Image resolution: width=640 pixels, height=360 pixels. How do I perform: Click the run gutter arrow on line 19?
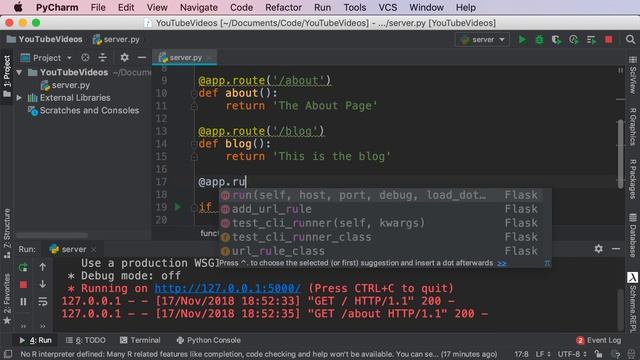[x=178, y=207]
